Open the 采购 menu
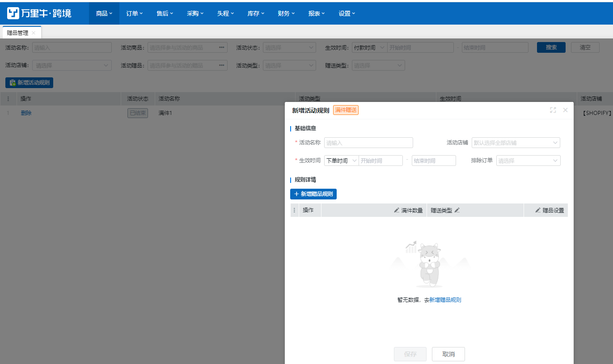613x364 pixels. pyautogui.click(x=195, y=13)
